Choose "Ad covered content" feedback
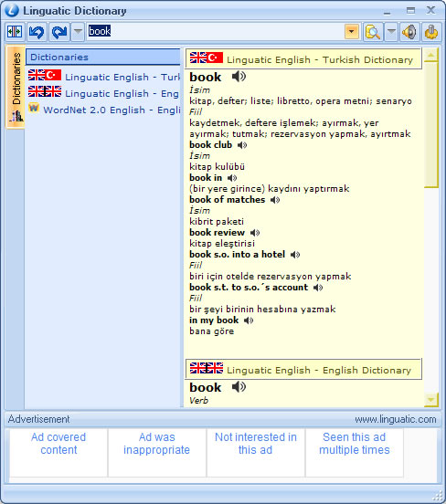Image resolution: width=446 pixels, height=504 pixels. click(x=58, y=452)
